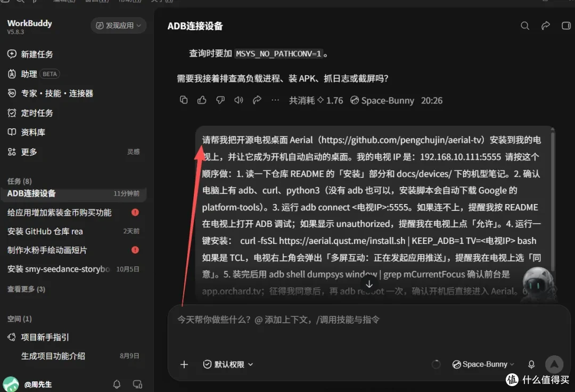Screen dimensions: 575x392
Task: Expand 查看更多 (3) tasks
Action: pyautogui.click(x=27, y=289)
